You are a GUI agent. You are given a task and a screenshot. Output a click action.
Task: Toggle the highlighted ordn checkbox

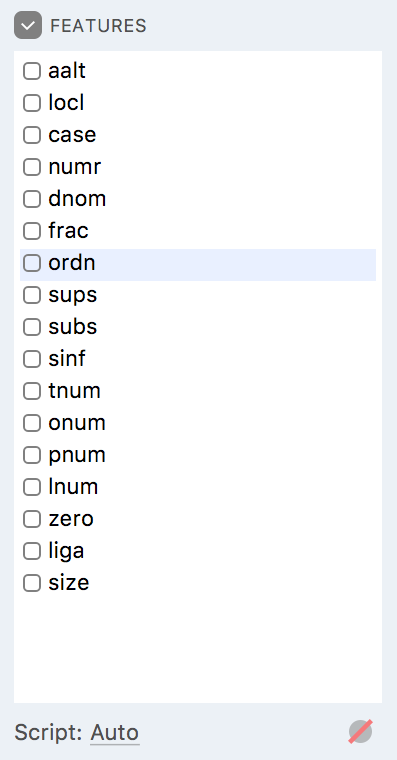[x=32, y=263]
